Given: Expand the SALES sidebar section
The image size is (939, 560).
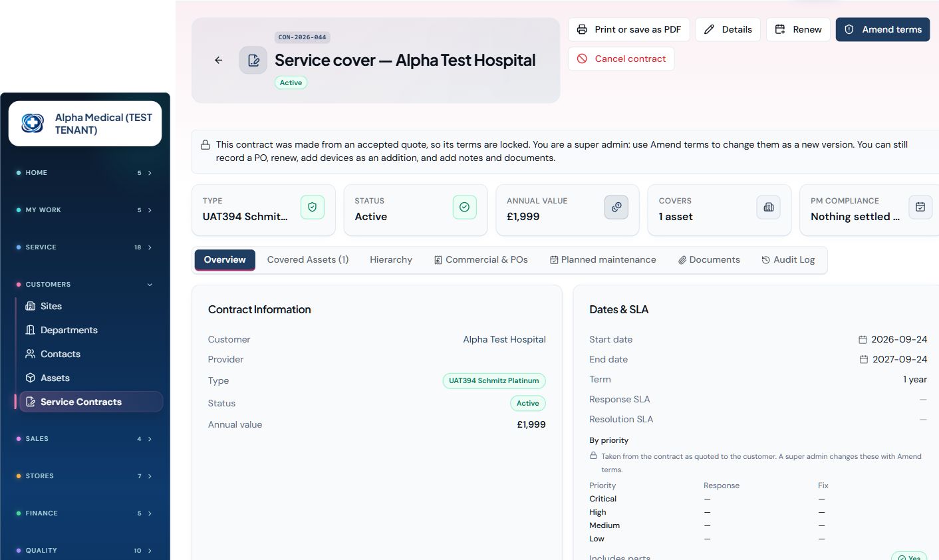Looking at the screenshot, I should [x=85, y=439].
